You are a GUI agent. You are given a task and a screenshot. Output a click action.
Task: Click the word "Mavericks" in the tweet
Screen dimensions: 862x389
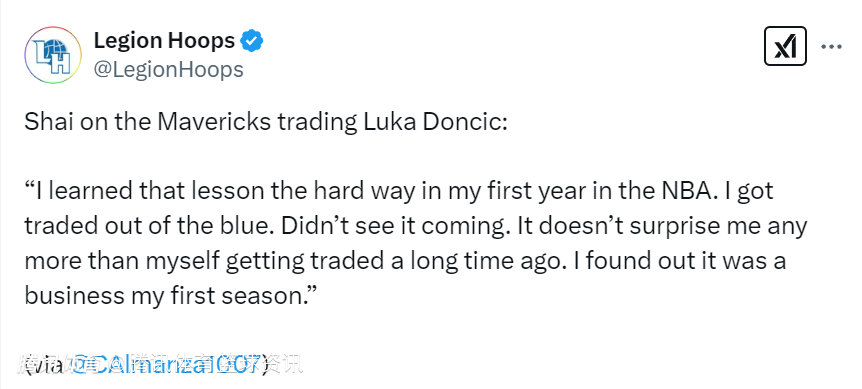[x=214, y=121]
